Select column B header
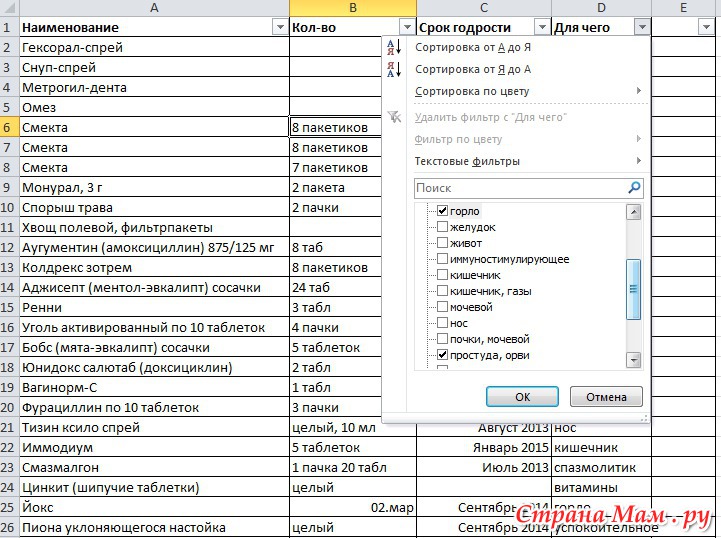Image resolution: width=721 pixels, height=538 pixels. (353, 8)
